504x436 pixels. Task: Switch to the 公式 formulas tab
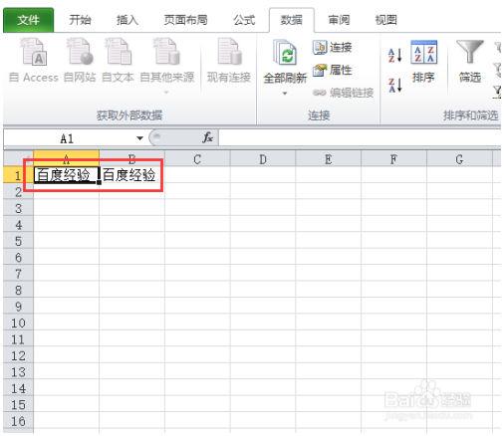244,20
